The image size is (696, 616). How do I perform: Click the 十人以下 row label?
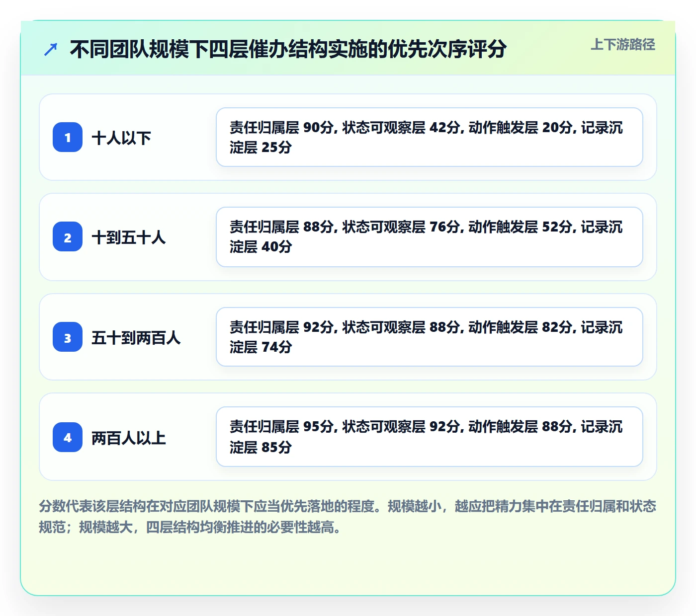[x=121, y=138]
